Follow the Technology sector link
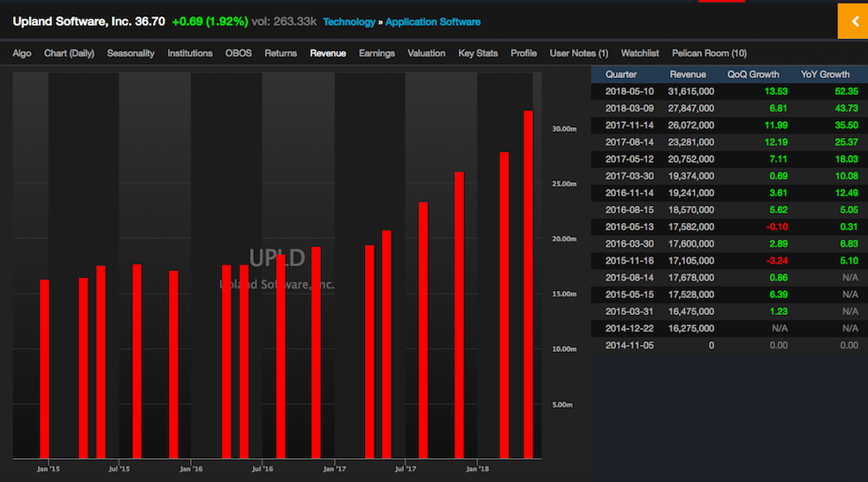The width and height of the screenshot is (868, 482). [x=349, y=22]
